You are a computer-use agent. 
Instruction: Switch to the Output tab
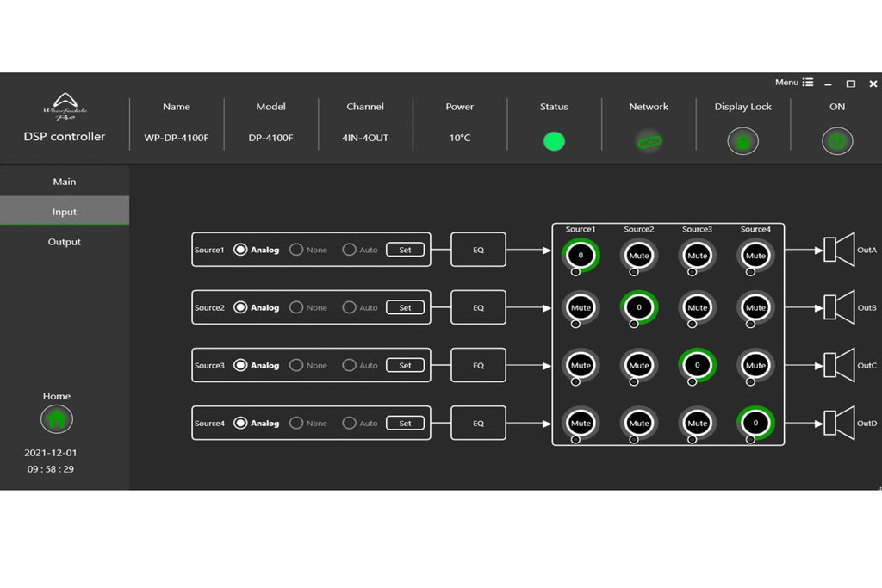click(64, 242)
